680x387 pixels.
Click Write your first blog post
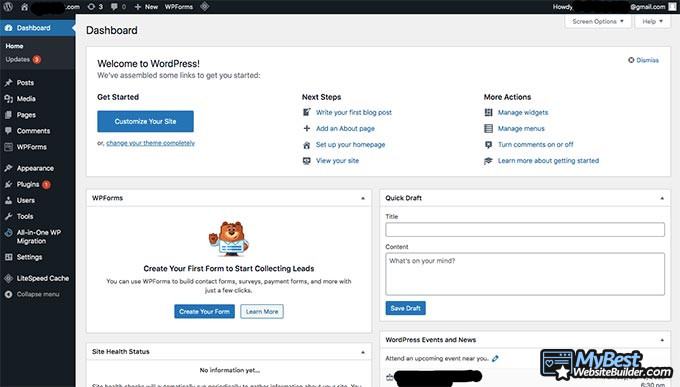[353, 112]
